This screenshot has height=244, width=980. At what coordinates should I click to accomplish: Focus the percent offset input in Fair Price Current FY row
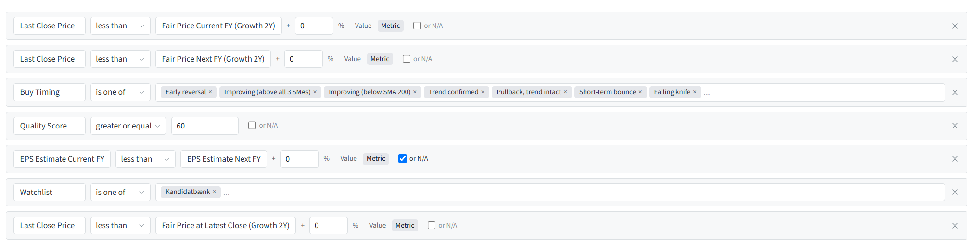(x=314, y=26)
